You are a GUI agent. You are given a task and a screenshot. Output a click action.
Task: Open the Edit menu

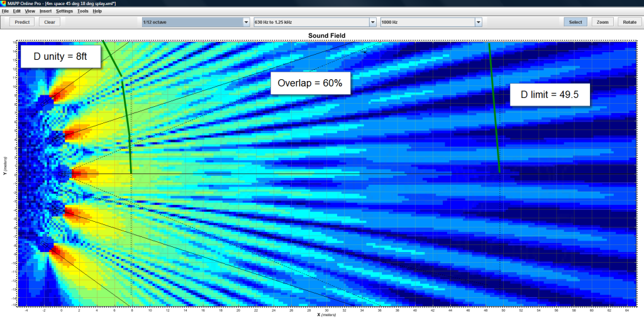(16, 11)
